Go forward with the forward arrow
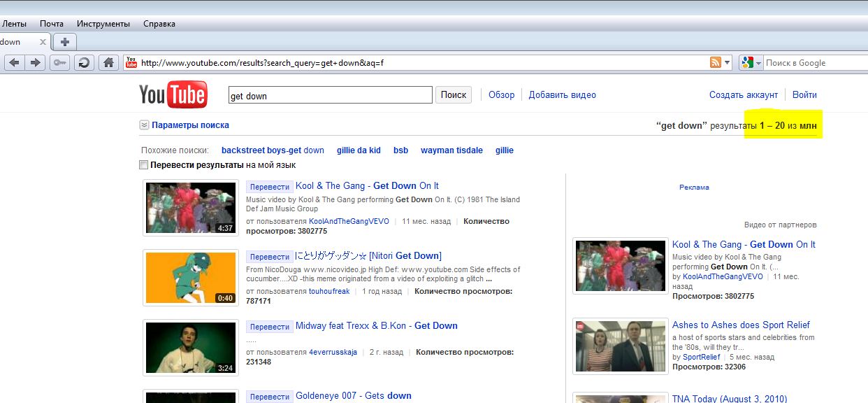 pos(35,62)
